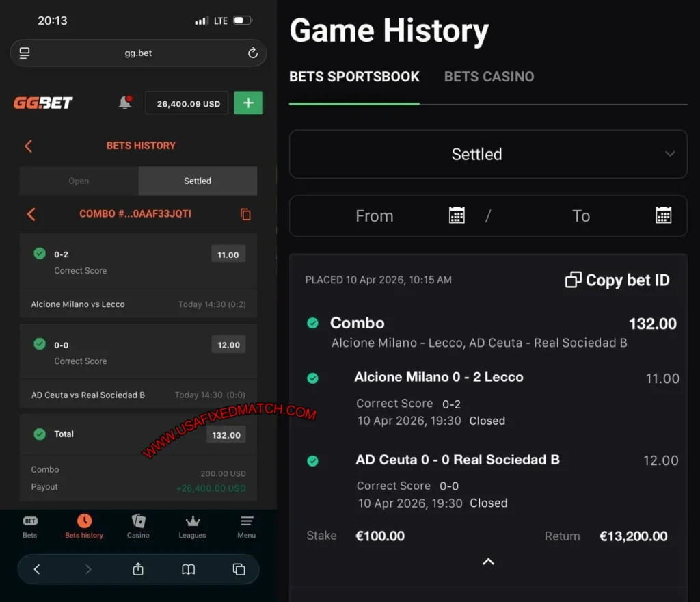Select the BETS SPORTSBOOK tab
700x602 pixels.
click(x=354, y=77)
